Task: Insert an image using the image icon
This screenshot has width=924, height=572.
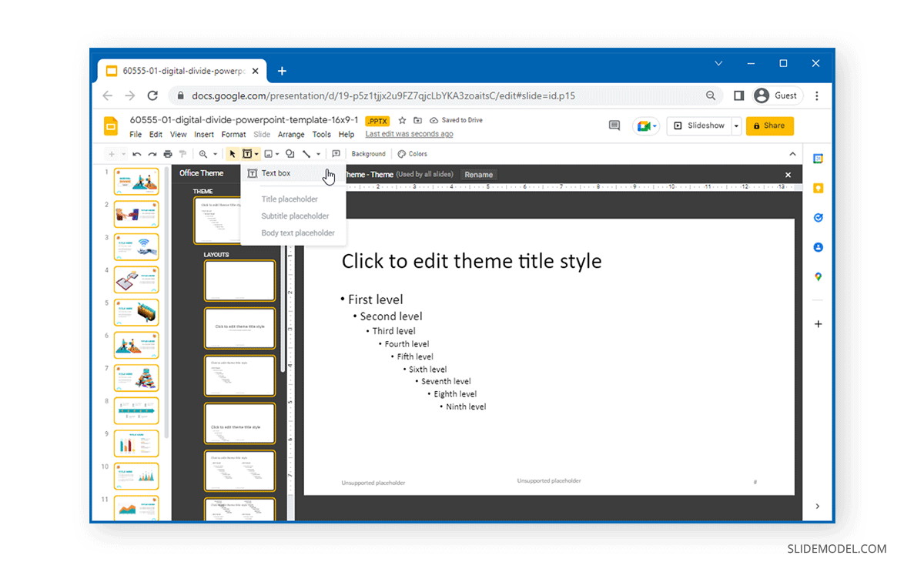Action: (x=268, y=153)
